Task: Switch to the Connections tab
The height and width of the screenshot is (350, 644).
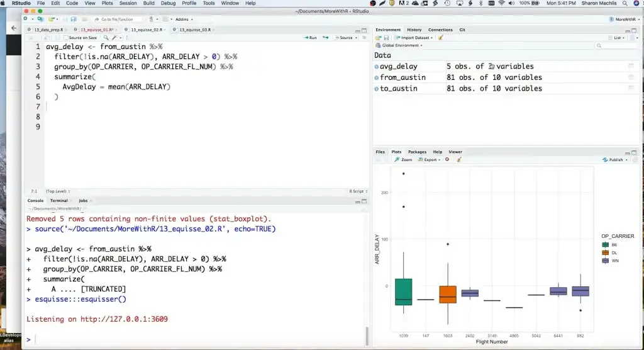Action: pyautogui.click(x=440, y=30)
